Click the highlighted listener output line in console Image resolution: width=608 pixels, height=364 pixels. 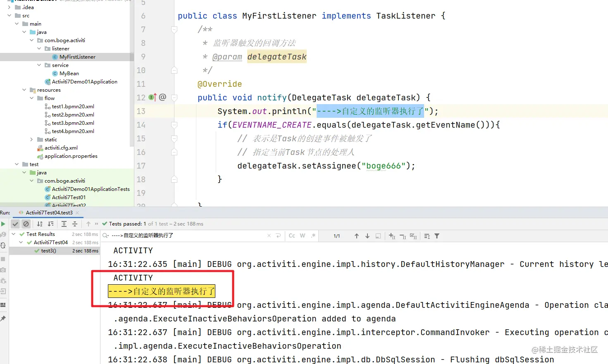pos(162,291)
